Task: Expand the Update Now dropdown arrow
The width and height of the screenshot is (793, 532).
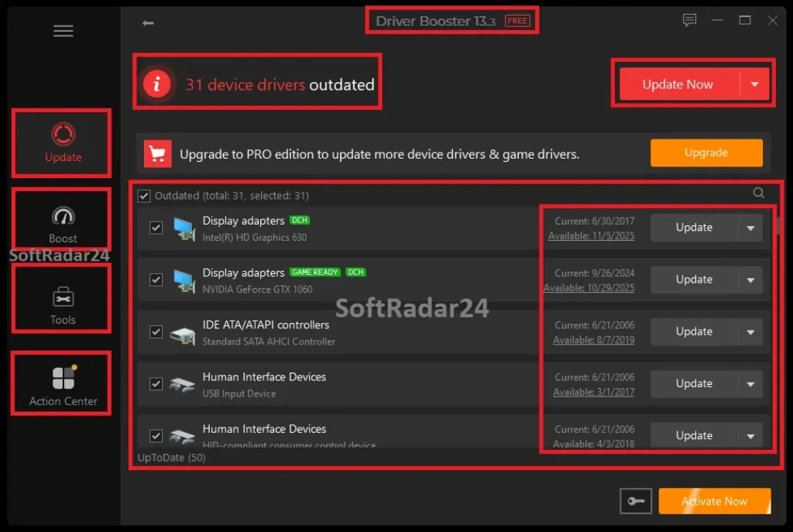Action: point(753,84)
